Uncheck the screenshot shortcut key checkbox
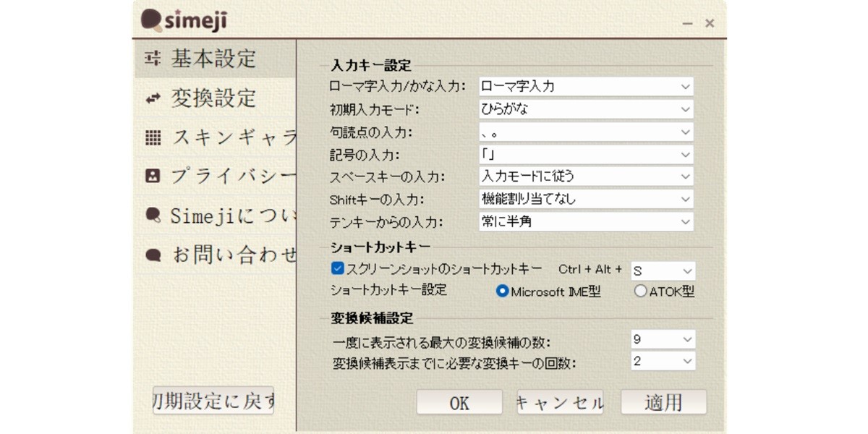The width and height of the screenshot is (868, 434). [337, 269]
